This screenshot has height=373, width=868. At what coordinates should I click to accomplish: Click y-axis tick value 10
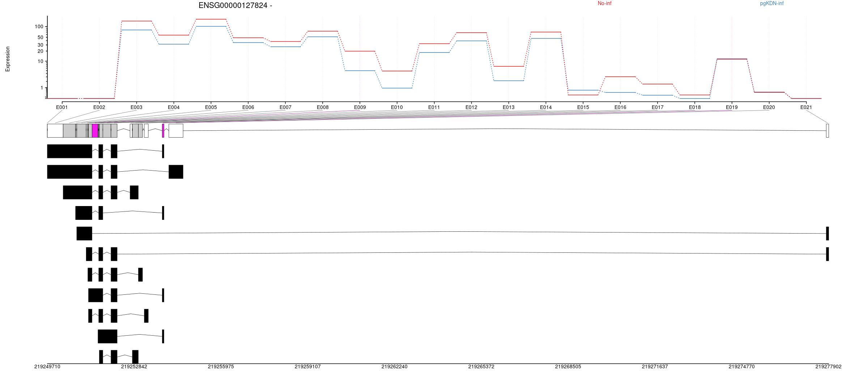click(41, 62)
